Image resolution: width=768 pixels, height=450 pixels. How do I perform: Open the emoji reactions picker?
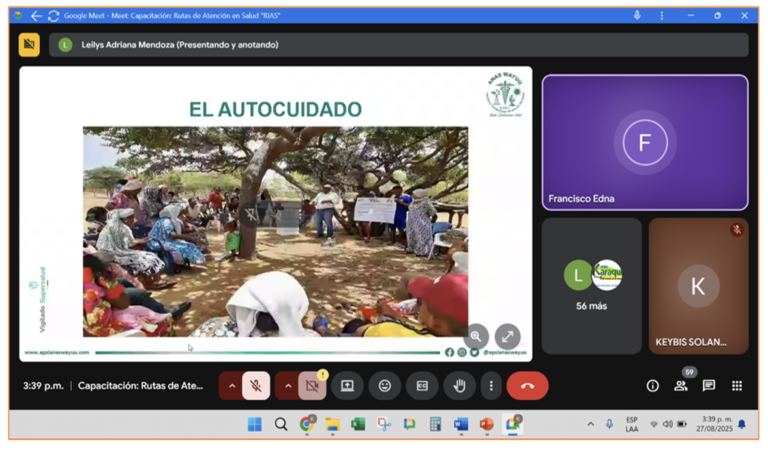[384, 386]
